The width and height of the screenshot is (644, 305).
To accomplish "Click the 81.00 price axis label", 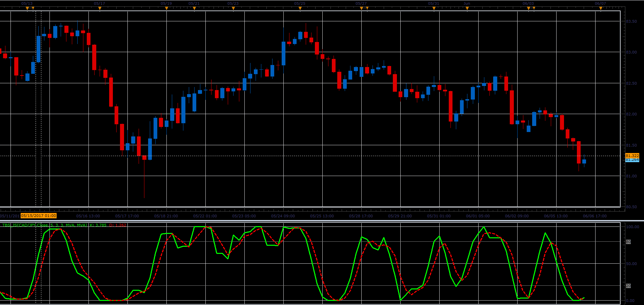I will 631,176.
